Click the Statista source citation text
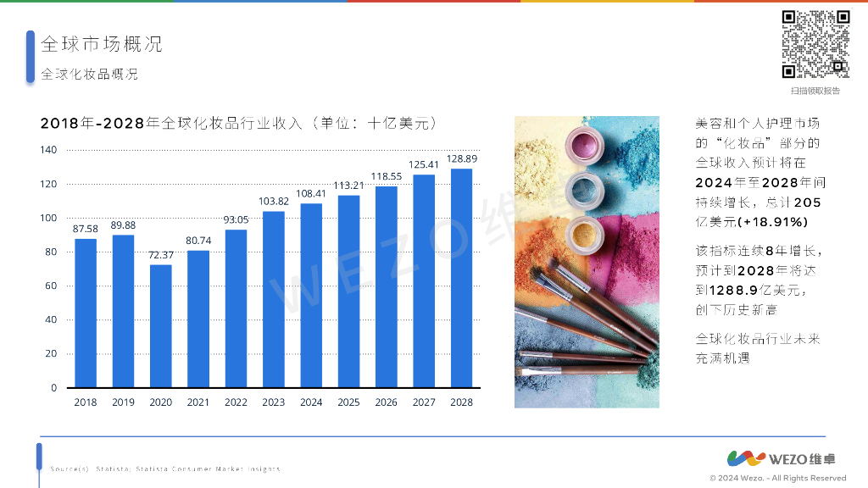Viewport: 868px width, 488px height. [x=165, y=469]
